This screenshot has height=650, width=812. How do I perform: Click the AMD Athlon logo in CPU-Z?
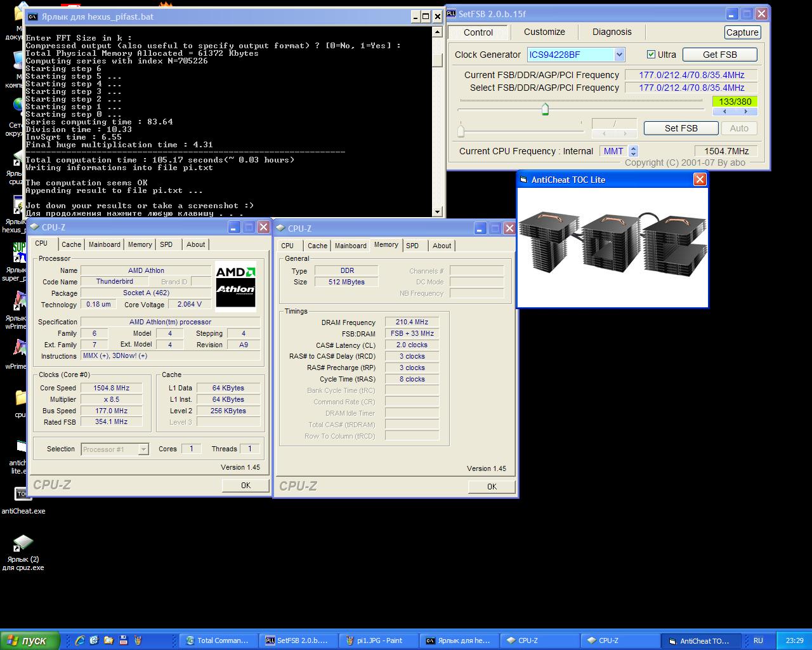[235, 286]
